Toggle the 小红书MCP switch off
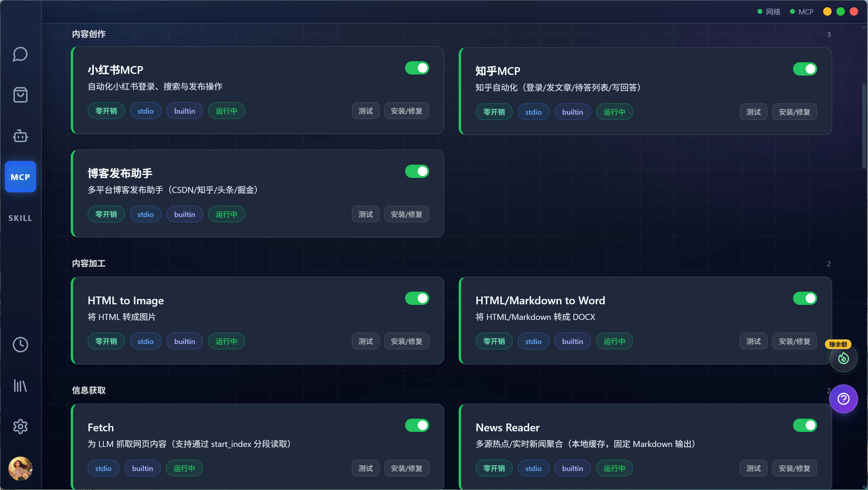Screen dimensions: 868x490 click(417, 68)
